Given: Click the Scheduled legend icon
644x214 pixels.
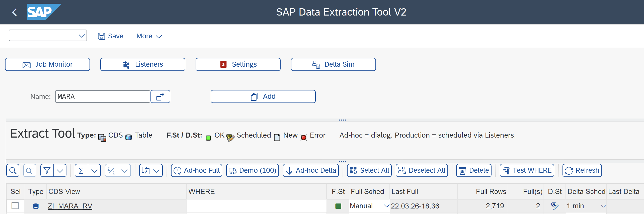Looking at the screenshot, I should pyautogui.click(x=230, y=137).
